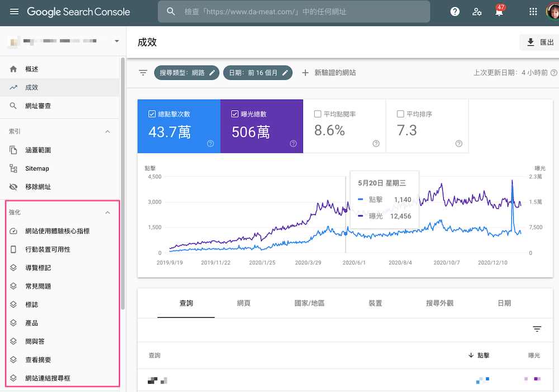Edit pencil icon on 日期 chip
Screen dimensions: 559x392
[285, 73]
